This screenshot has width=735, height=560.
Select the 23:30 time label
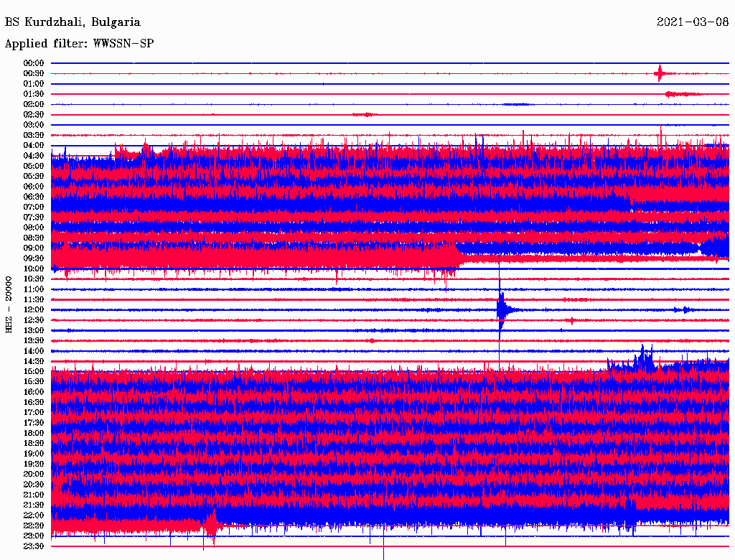[x=34, y=546]
